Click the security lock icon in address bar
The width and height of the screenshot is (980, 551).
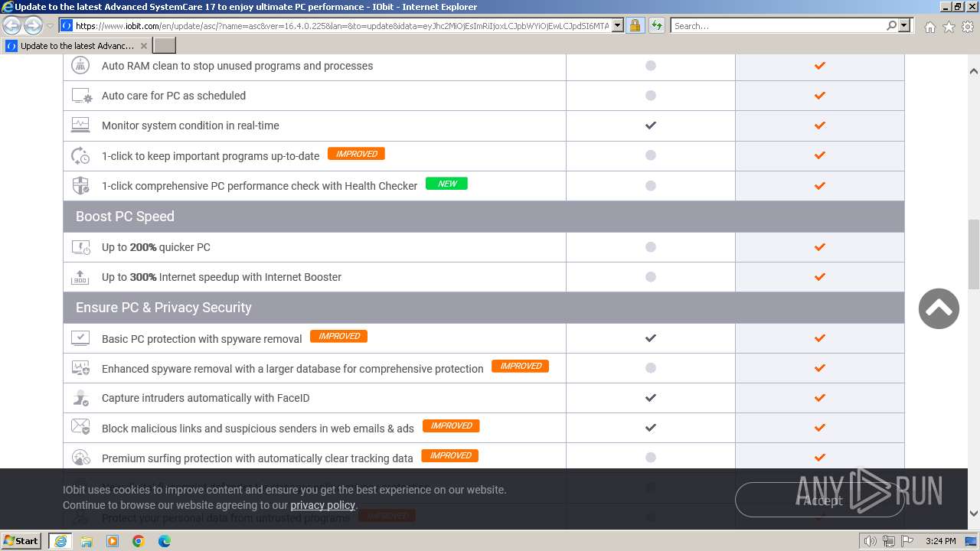(635, 25)
